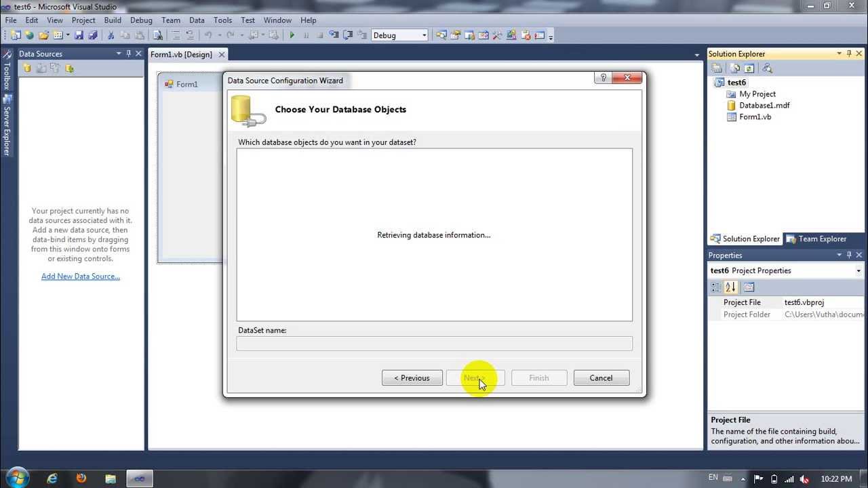Open the File menu
Viewport: 868px width, 488px height.
11,20
